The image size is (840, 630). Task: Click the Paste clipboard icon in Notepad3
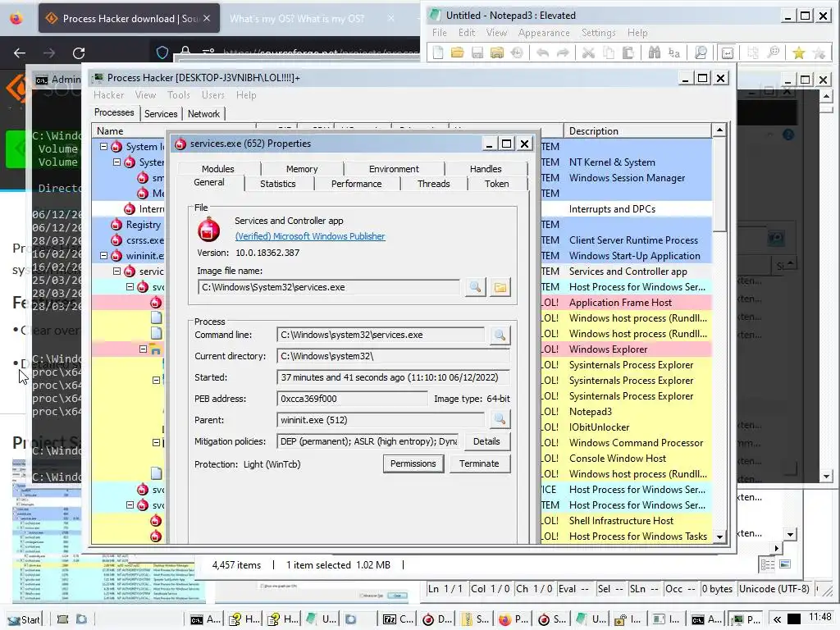tap(628, 52)
